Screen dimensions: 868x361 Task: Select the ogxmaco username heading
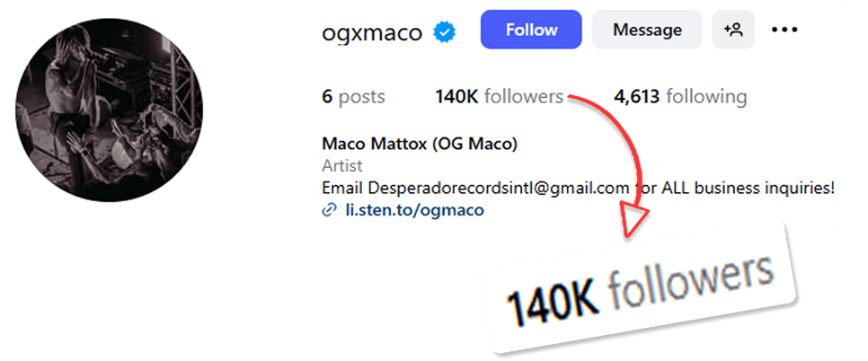pyautogui.click(x=372, y=32)
